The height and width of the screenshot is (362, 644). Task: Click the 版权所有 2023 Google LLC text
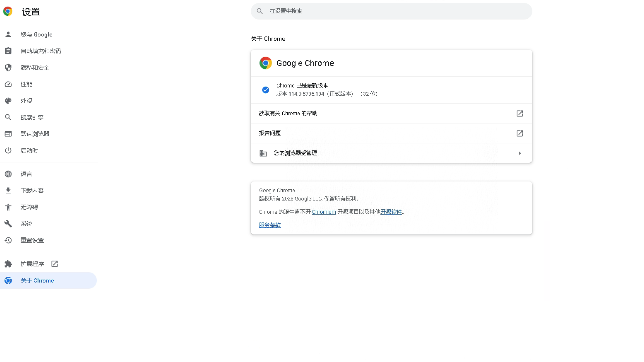(309, 199)
